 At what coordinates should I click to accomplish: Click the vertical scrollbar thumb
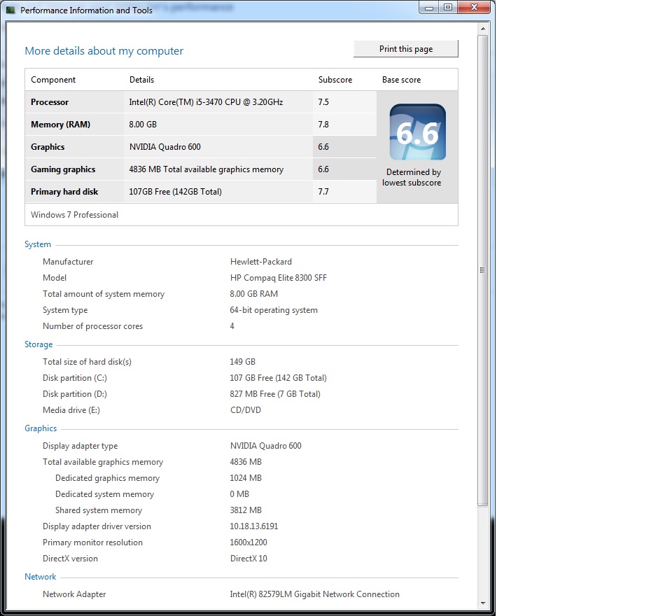click(483, 270)
